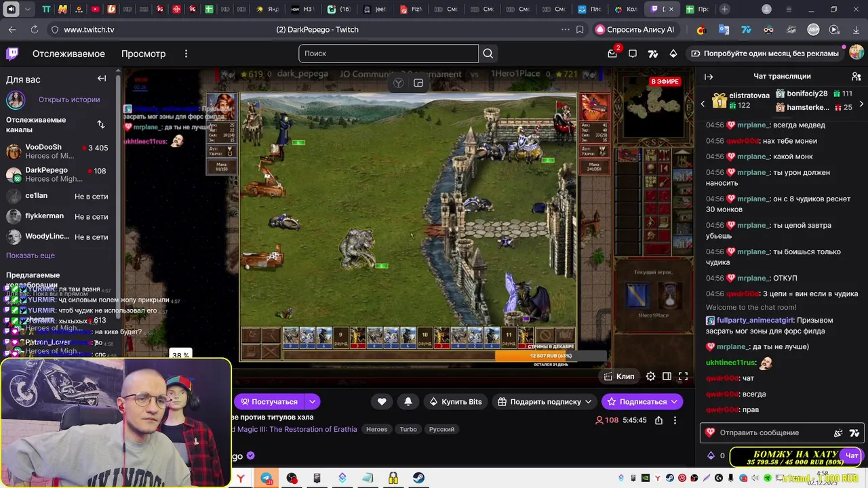Open WoodyLinc channel in sidebar
This screenshot has height=488, width=868.
60,237
